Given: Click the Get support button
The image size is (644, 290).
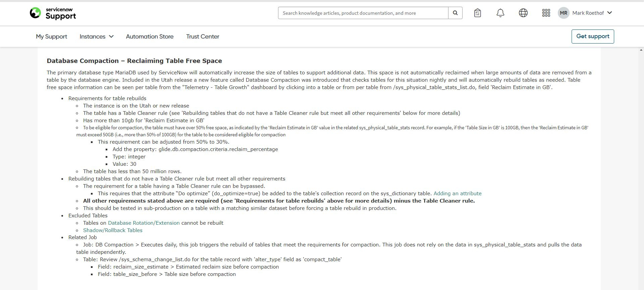Looking at the screenshot, I should [x=593, y=37].
